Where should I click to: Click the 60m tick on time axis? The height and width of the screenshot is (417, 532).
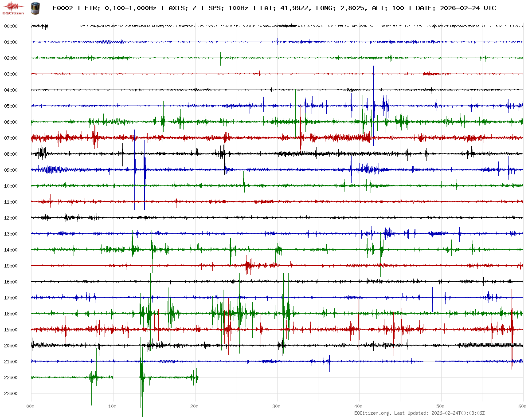click(x=523, y=406)
